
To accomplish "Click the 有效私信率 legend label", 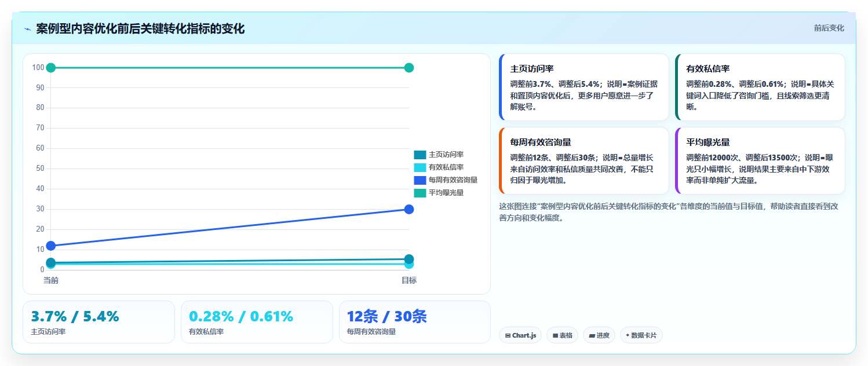I will coord(446,167).
